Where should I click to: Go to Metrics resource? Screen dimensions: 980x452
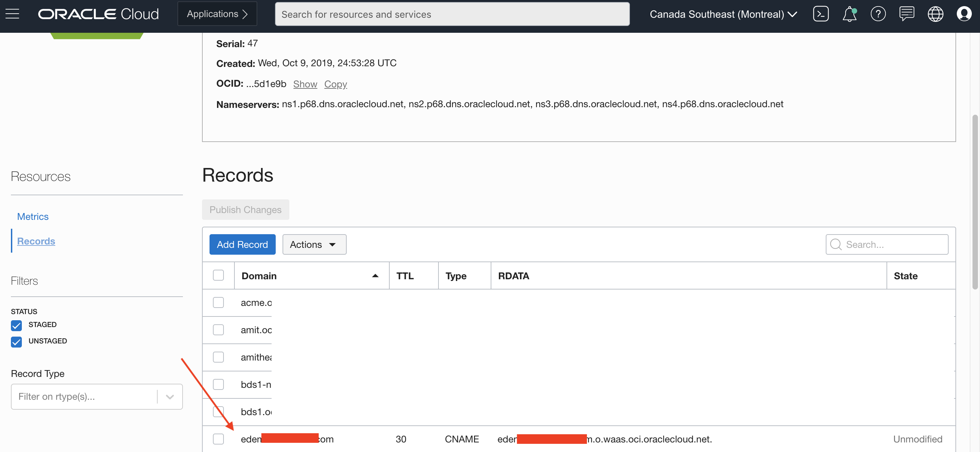(x=33, y=216)
